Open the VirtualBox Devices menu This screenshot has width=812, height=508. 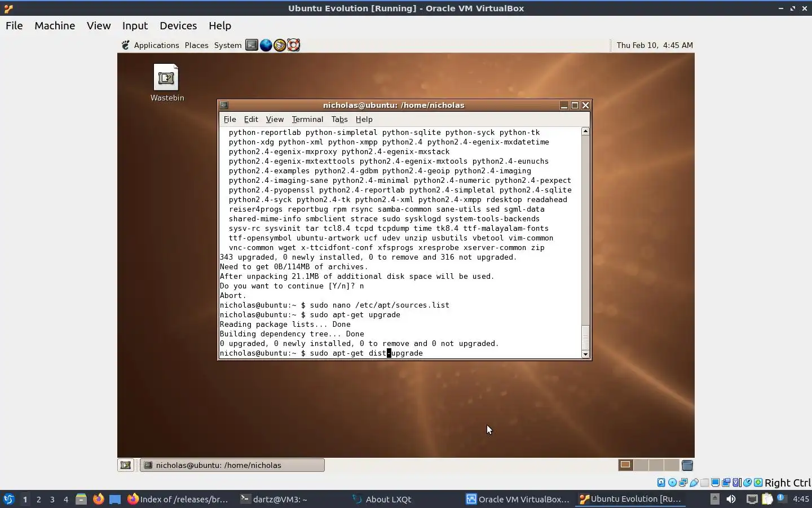click(x=178, y=26)
